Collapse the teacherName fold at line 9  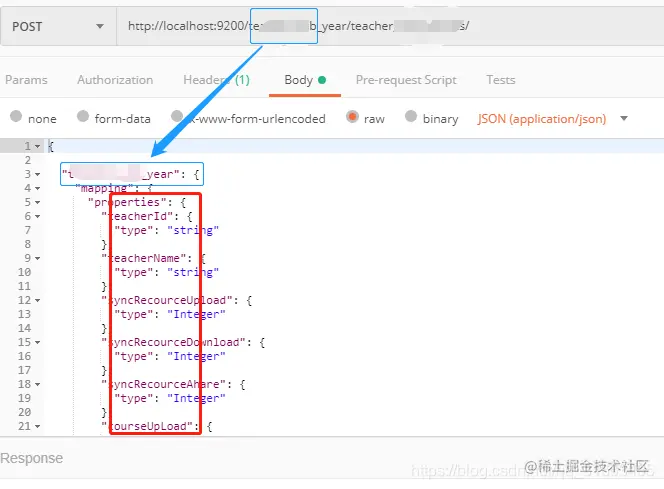tap(38, 258)
